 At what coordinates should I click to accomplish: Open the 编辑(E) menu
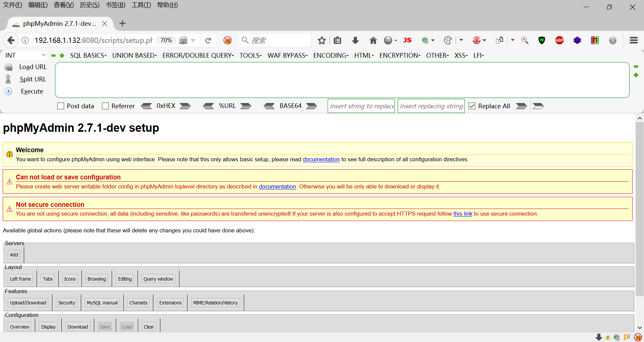pos(38,5)
